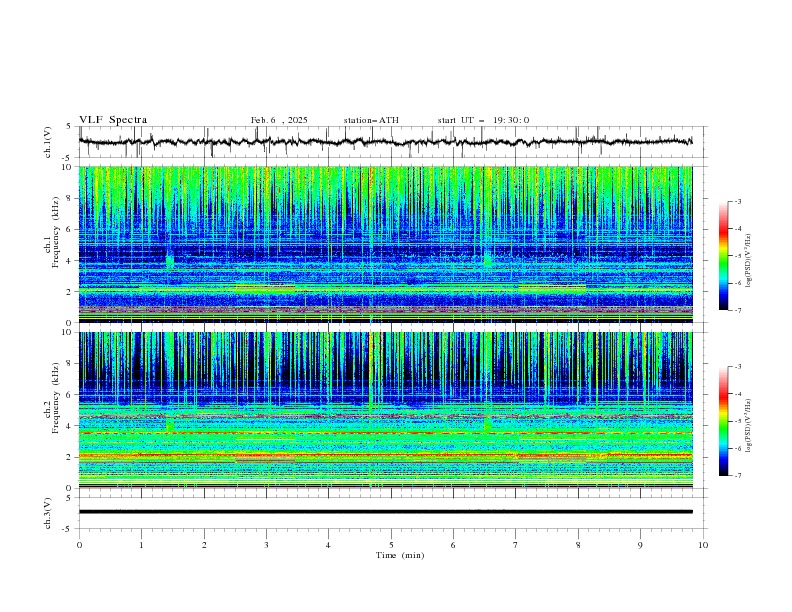Click the upper colorbar title 'log(PSD)(V²/Hz)'
This screenshot has width=792, height=612.
749,261
